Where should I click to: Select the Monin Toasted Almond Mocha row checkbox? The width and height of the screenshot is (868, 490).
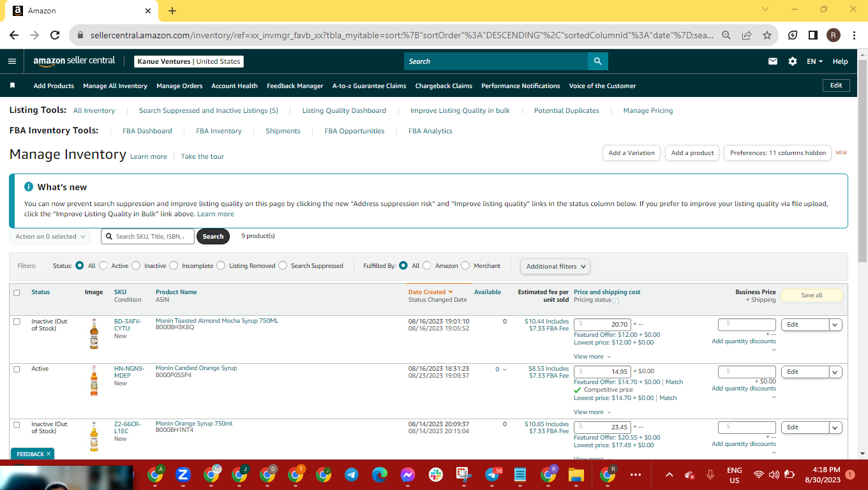[17, 322]
